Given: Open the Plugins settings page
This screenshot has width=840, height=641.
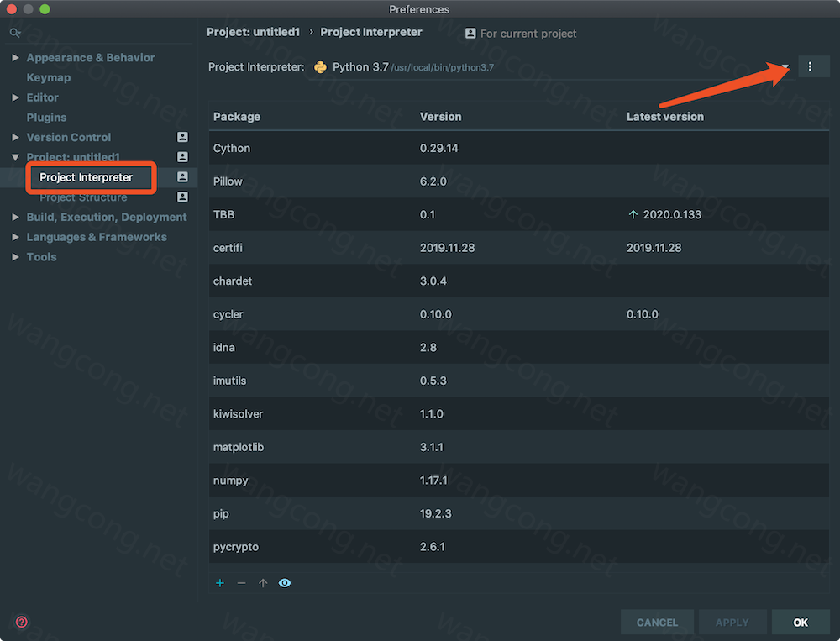Looking at the screenshot, I should coord(46,118).
